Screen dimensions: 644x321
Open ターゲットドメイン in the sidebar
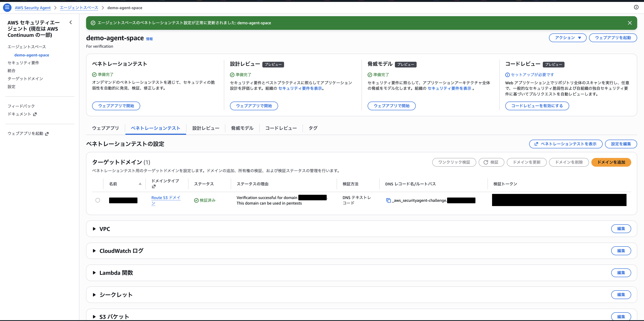[25, 79]
